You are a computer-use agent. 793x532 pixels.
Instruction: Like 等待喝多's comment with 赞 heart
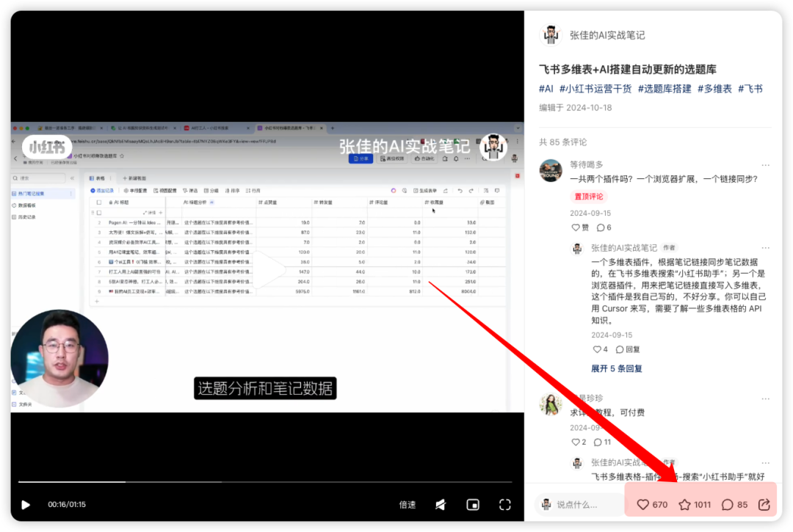point(579,227)
